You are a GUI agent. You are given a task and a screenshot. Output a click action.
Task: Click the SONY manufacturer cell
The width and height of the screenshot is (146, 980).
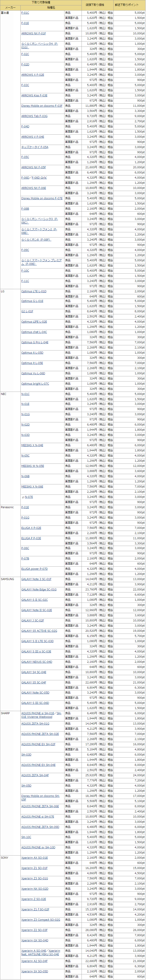point(10,918)
